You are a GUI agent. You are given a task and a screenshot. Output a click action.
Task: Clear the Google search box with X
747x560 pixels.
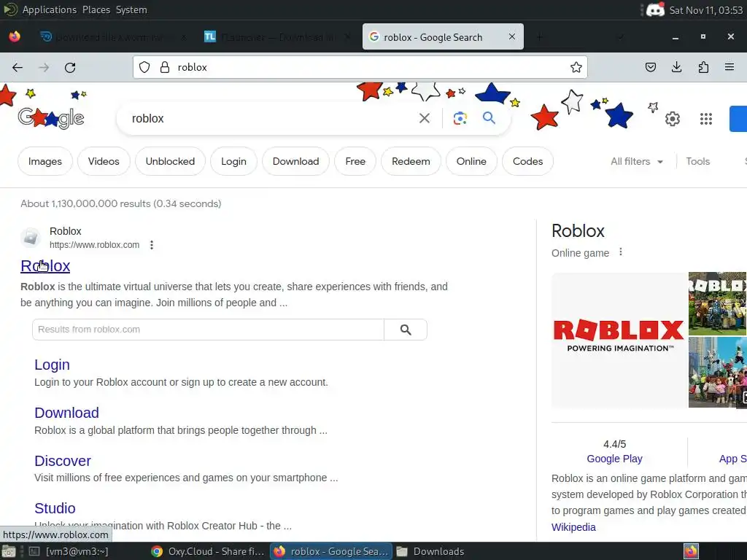click(x=424, y=118)
